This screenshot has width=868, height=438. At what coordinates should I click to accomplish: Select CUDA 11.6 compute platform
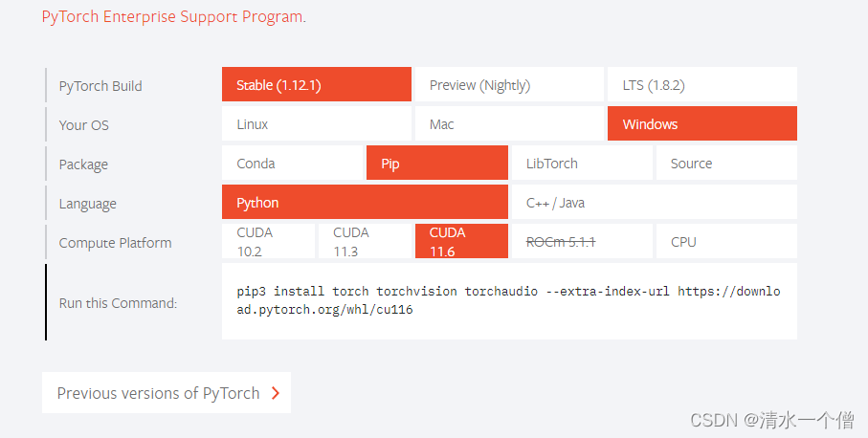point(461,242)
